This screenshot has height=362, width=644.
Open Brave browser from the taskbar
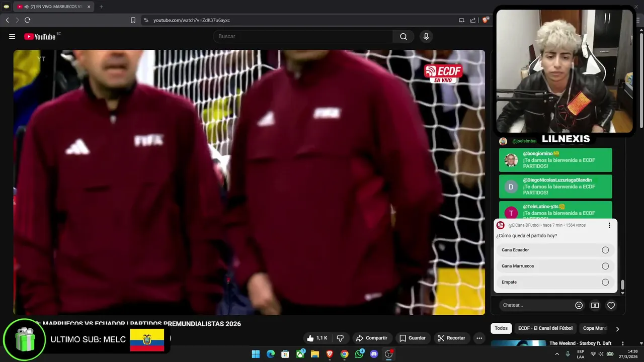330,354
